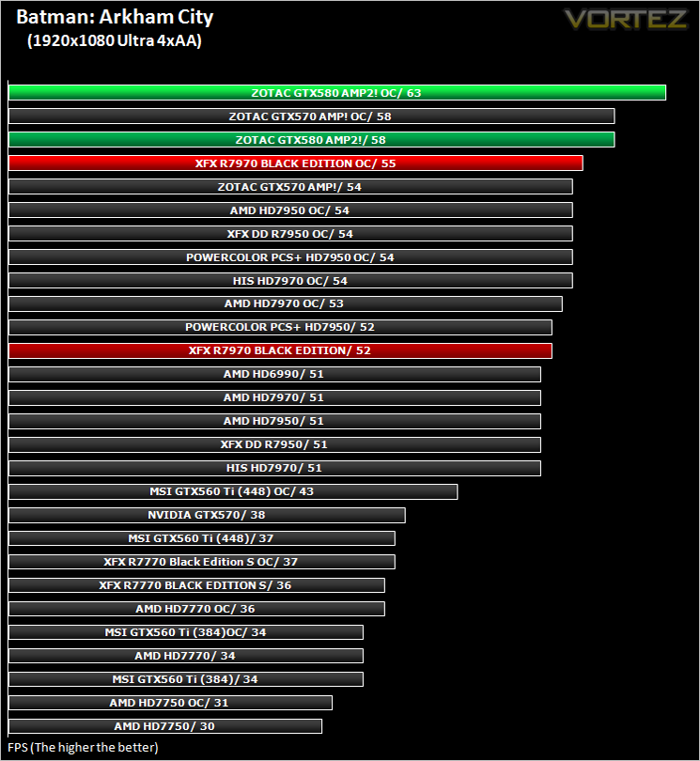Select the NVIDIA GTX570 bar
Image resolution: width=700 pixels, height=761 pixels.
[x=207, y=515]
